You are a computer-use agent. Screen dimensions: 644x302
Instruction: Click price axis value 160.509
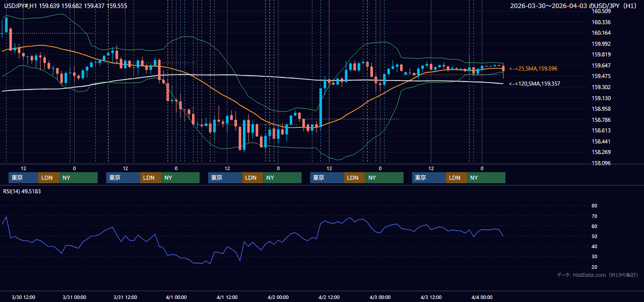(601, 11)
